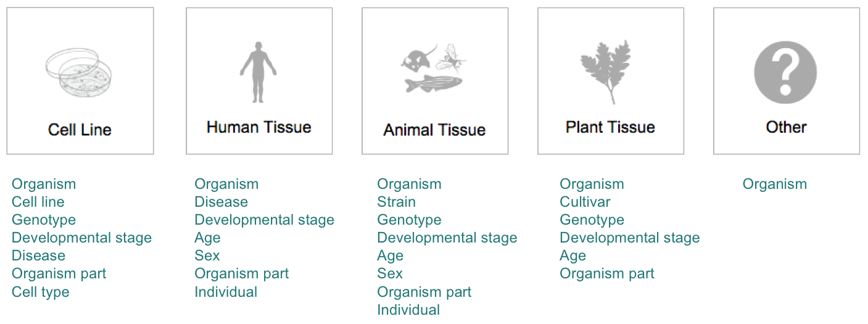Choose the animal tissue icon with fish
The image size is (868, 324).
434,69
